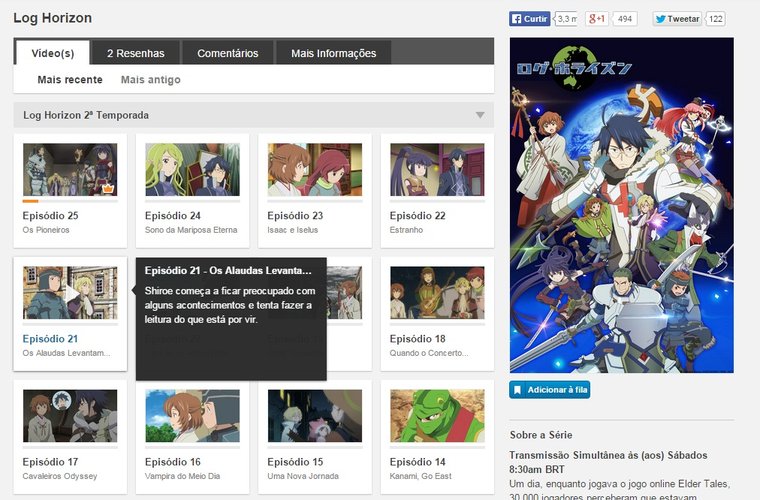Click the bookmark icon in Adicionar à fila

click(517, 390)
